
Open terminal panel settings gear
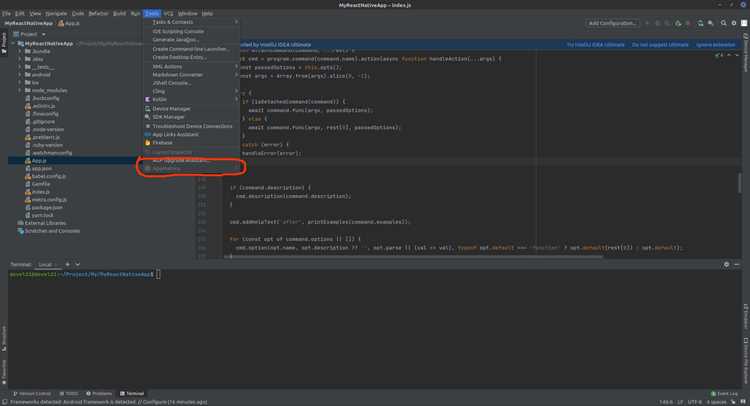726,264
